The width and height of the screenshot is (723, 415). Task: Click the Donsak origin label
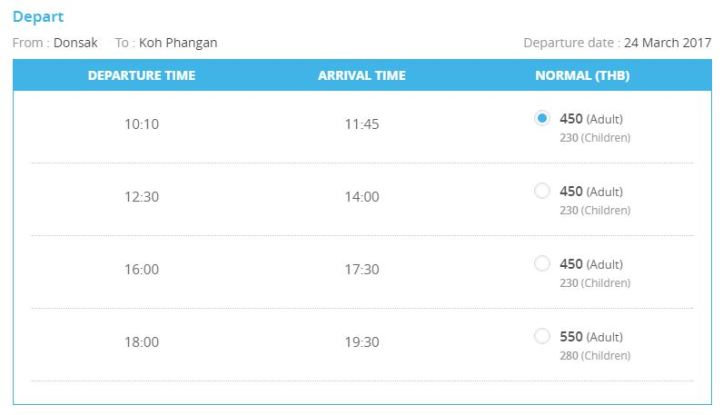76,43
